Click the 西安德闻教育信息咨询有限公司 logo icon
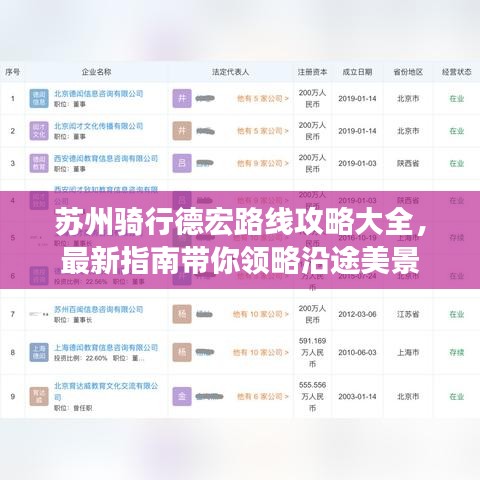 [x=39, y=163]
